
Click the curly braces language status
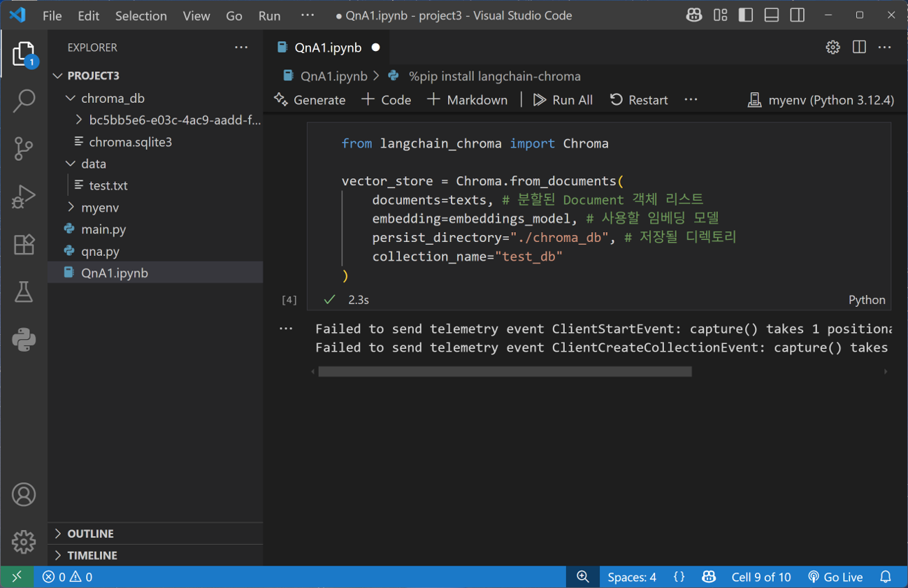click(x=679, y=577)
